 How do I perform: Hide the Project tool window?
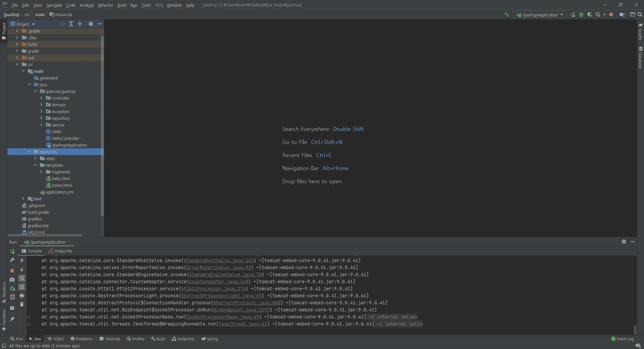100,24
